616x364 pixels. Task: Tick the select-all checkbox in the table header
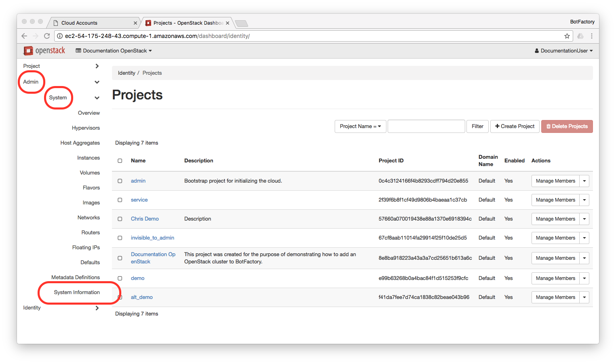120,161
